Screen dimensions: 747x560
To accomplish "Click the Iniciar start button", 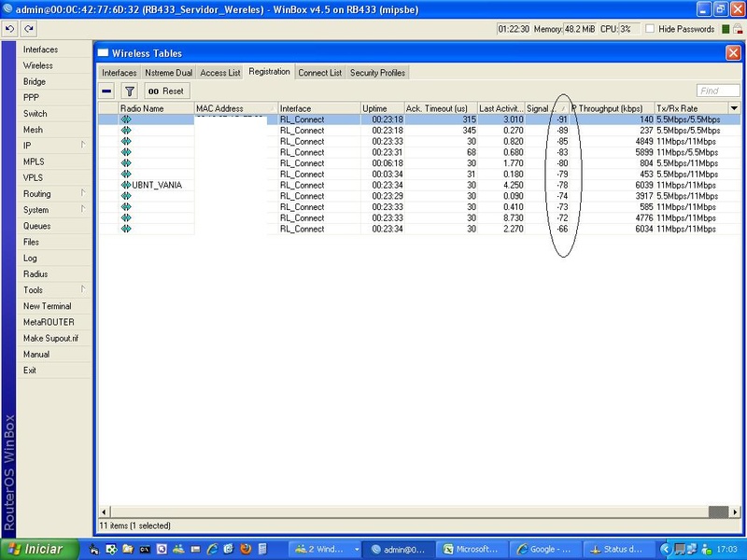I will pos(39,549).
